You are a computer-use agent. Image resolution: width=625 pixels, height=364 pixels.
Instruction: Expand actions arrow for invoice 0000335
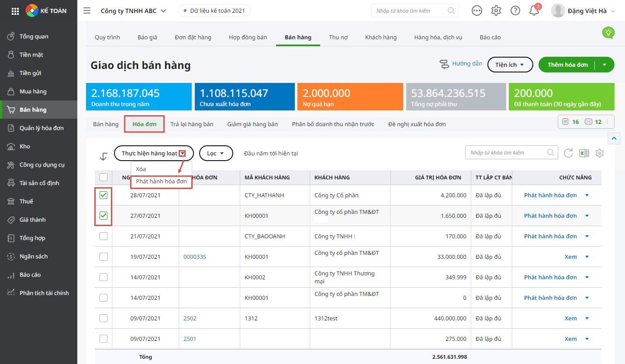coord(587,257)
